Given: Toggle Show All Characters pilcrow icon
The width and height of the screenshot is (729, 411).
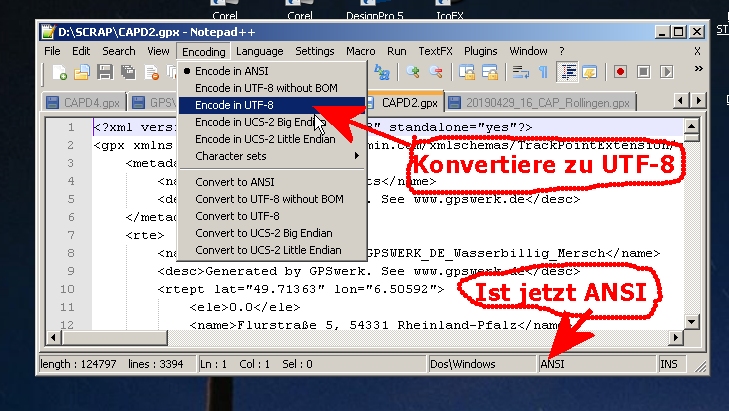Looking at the screenshot, I should tap(543, 72).
